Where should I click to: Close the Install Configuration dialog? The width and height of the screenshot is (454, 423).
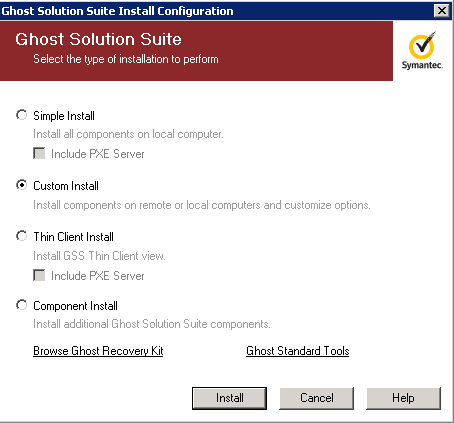(x=442, y=11)
